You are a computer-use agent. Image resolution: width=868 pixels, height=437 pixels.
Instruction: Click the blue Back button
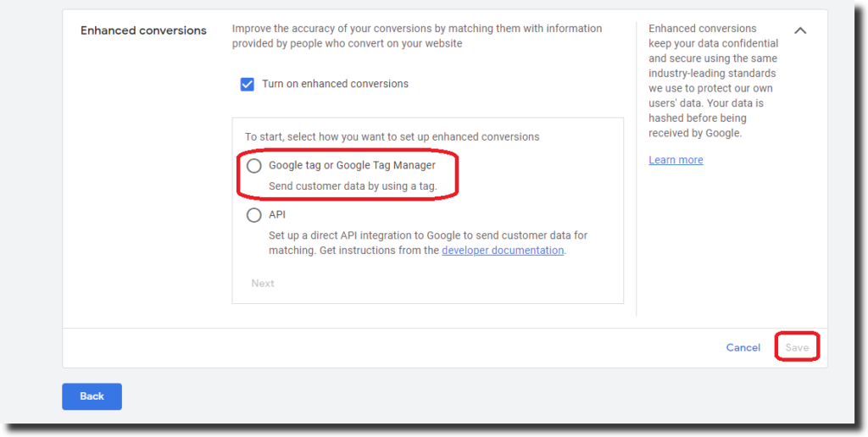[x=92, y=396]
